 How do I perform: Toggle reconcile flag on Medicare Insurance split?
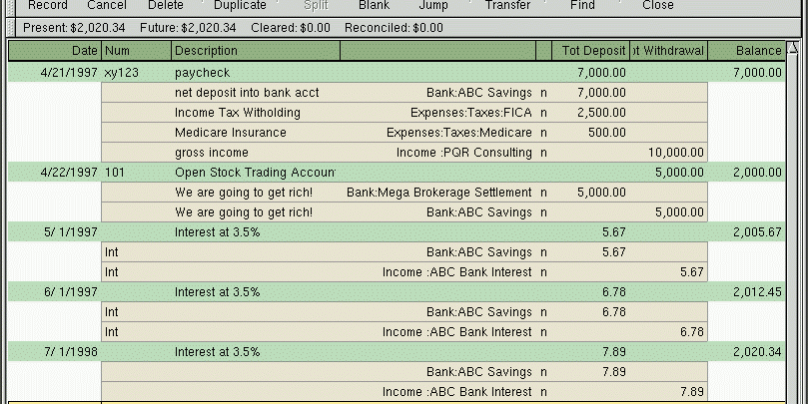click(x=543, y=133)
